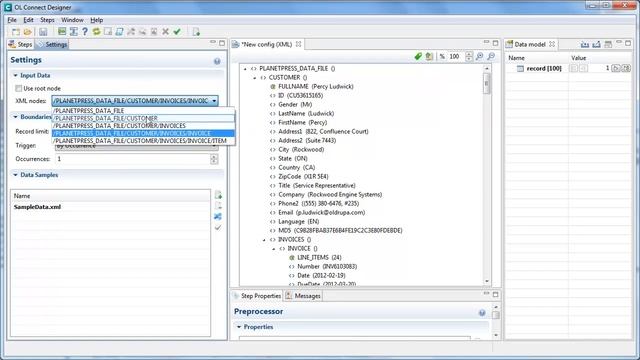Switch to the Messages tab
Viewport: 640px width, 360px height.
[x=303, y=296]
